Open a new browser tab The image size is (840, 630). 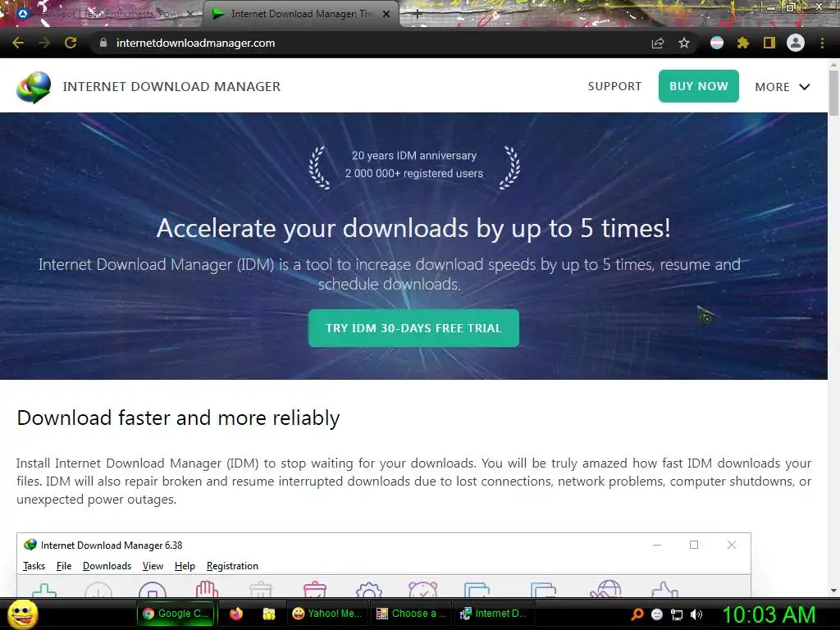(x=418, y=15)
